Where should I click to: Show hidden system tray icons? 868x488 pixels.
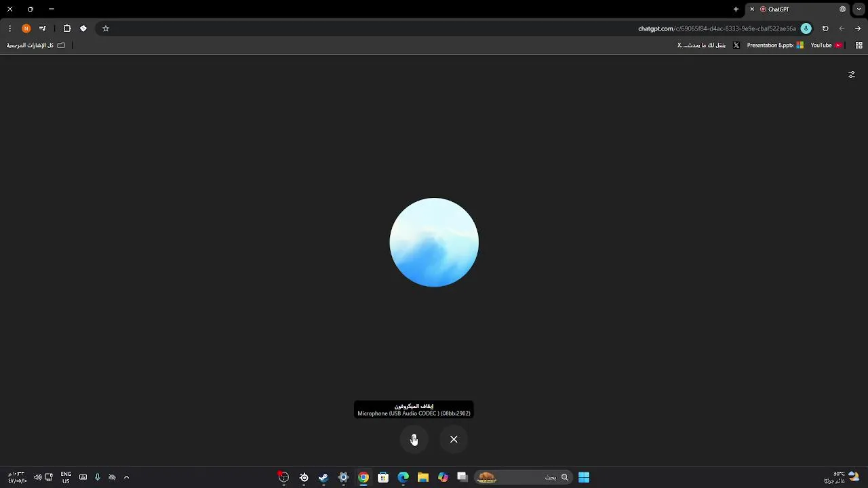click(126, 477)
